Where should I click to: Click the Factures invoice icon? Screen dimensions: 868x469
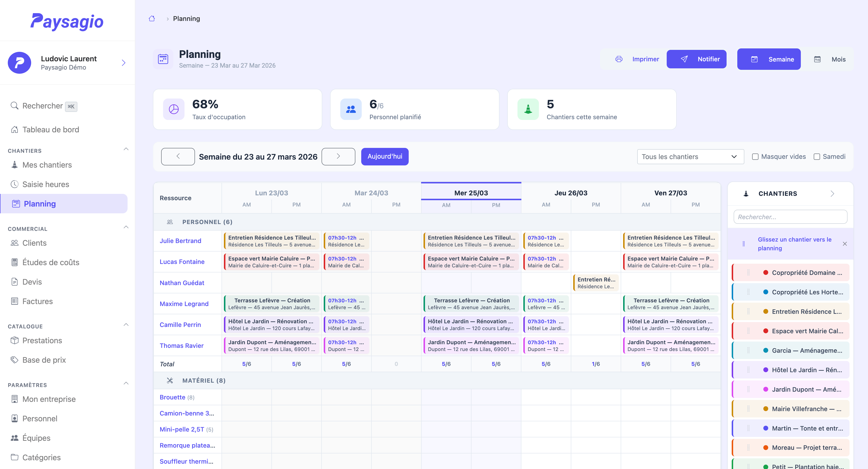point(15,301)
